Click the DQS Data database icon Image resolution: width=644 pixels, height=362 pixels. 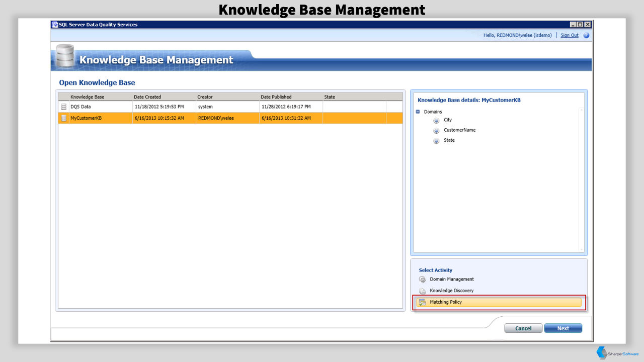pyautogui.click(x=63, y=107)
